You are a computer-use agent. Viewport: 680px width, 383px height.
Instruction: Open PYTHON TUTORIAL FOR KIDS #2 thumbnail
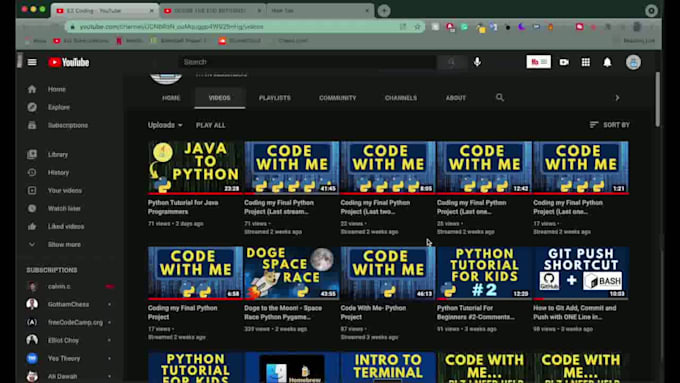tap(484, 273)
